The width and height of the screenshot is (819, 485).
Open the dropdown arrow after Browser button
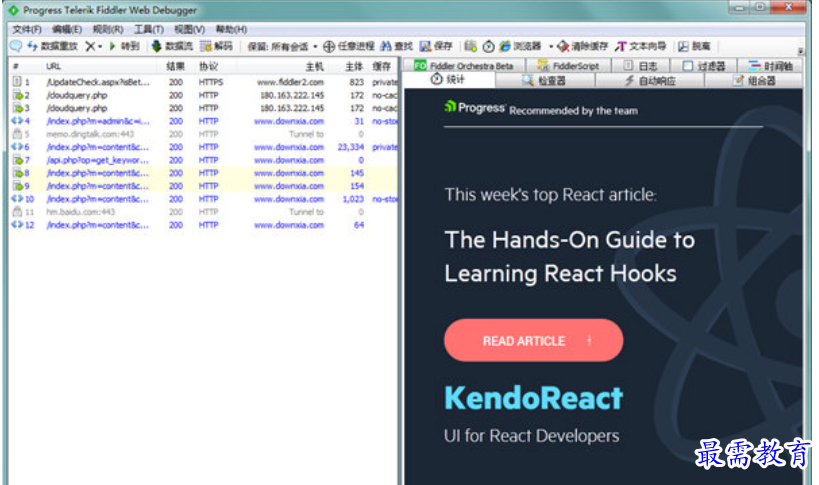(551, 46)
